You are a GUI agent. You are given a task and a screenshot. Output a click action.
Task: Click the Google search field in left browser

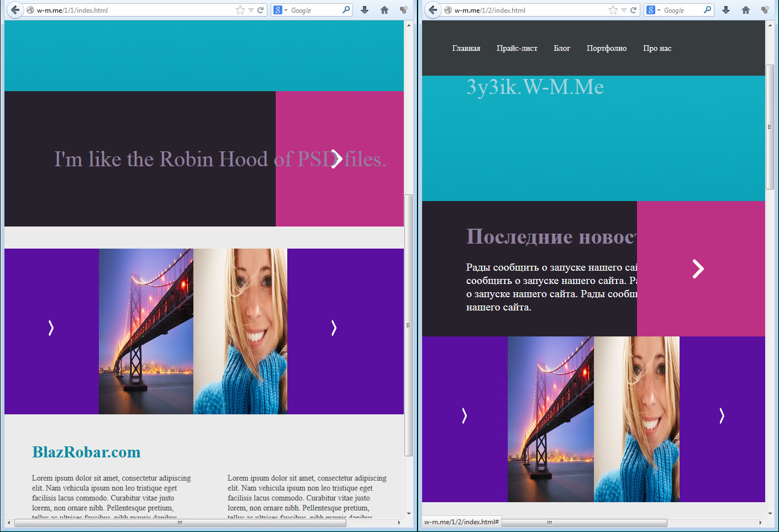(314, 10)
